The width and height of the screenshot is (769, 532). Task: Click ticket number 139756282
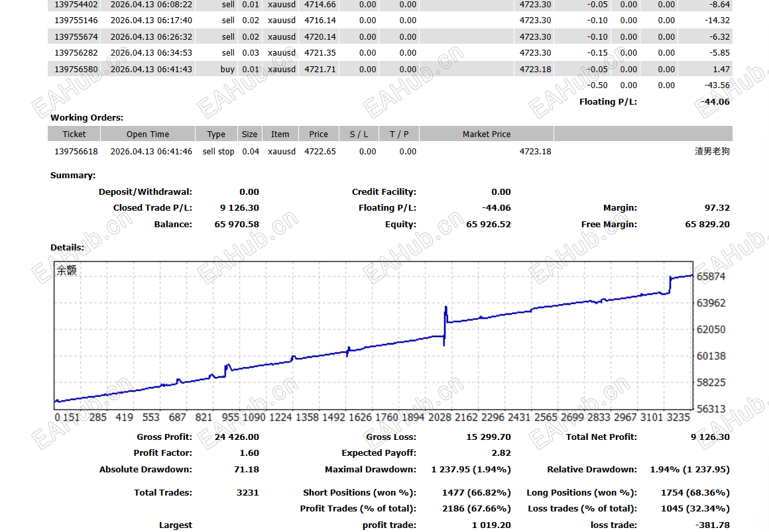tap(76, 53)
